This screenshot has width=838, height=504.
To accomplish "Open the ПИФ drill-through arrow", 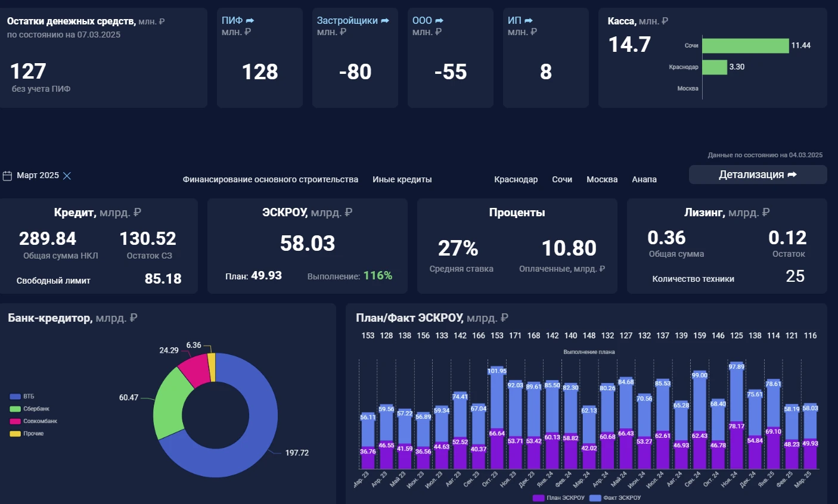I will pyautogui.click(x=250, y=21).
